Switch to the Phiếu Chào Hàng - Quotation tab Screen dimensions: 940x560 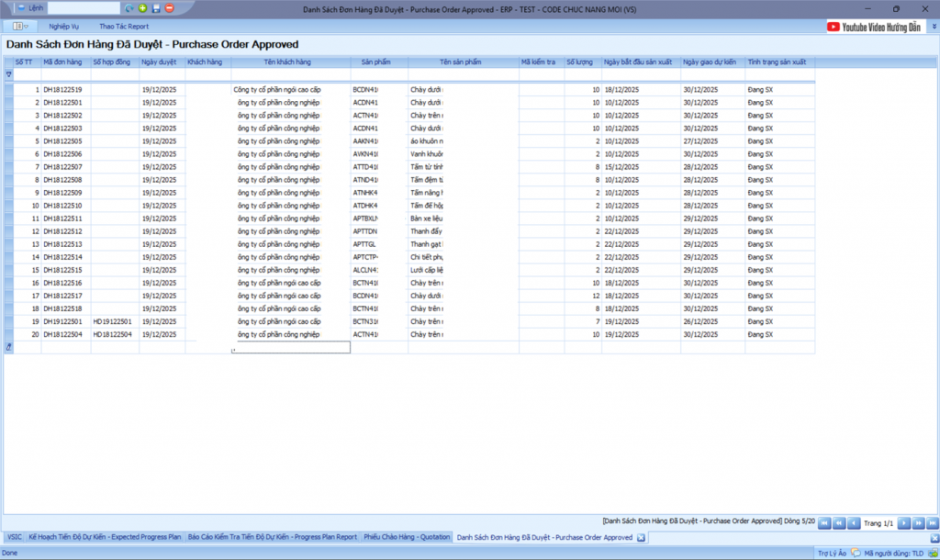tap(407, 537)
